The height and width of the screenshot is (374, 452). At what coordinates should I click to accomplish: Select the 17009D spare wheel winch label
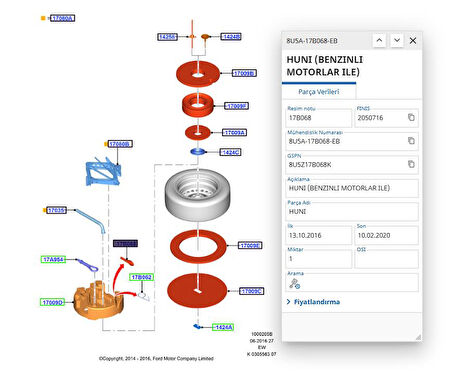[x=52, y=302]
